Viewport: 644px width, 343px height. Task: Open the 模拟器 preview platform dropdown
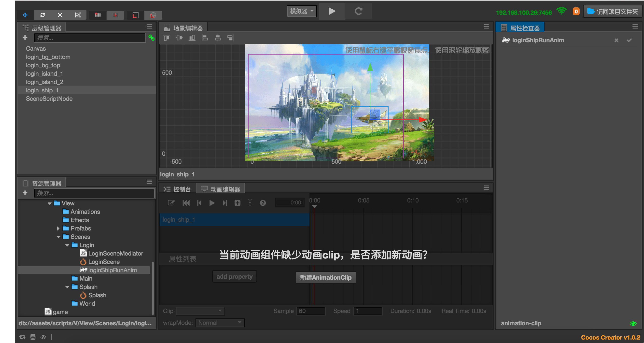[x=302, y=11]
